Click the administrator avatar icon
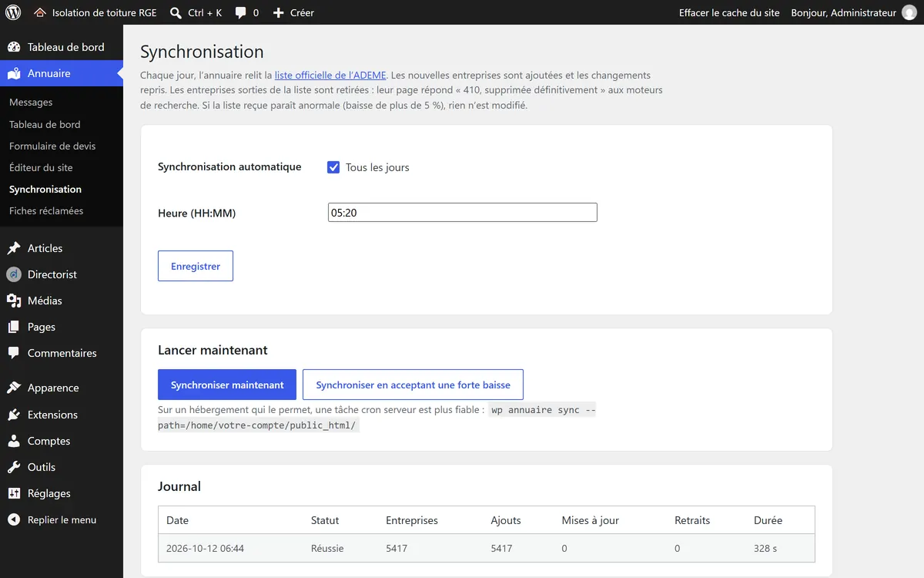Screen dimensions: 924x578 [x=909, y=12]
